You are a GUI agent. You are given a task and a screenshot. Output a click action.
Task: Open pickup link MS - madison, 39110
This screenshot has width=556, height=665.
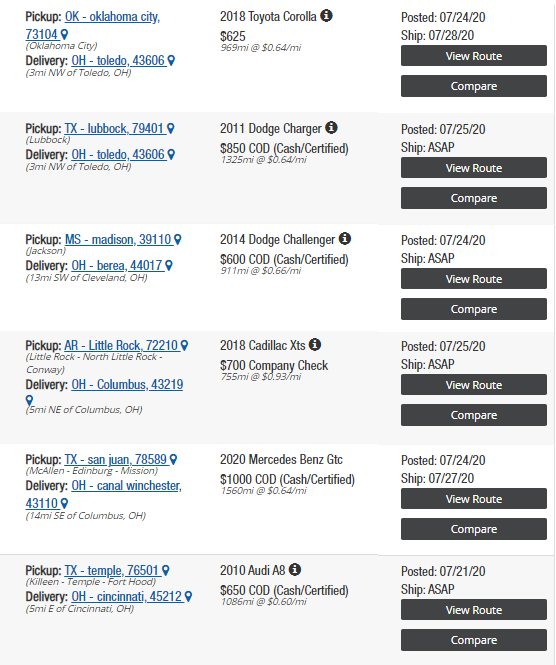(x=118, y=239)
